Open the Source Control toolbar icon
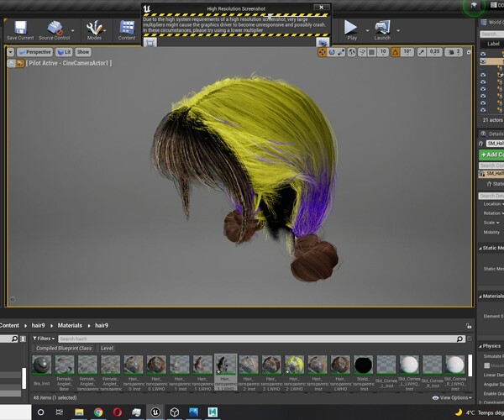Viewport: 504px width, 420px height. [x=55, y=28]
